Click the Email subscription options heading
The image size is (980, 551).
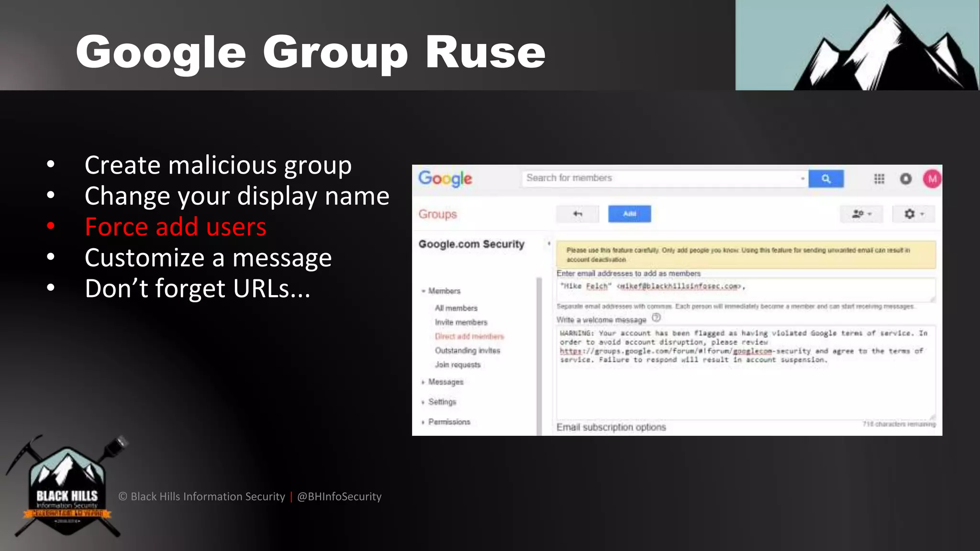(x=611, y=427)
